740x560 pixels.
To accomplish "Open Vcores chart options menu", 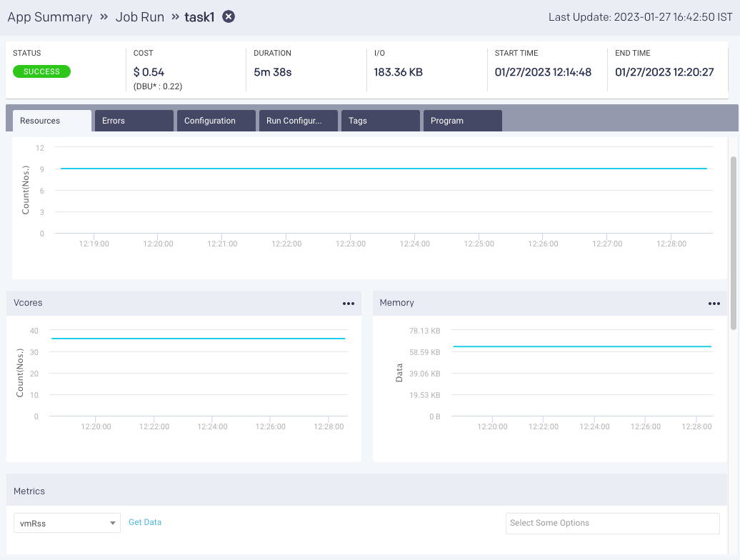I will click(x=349, y=304).
